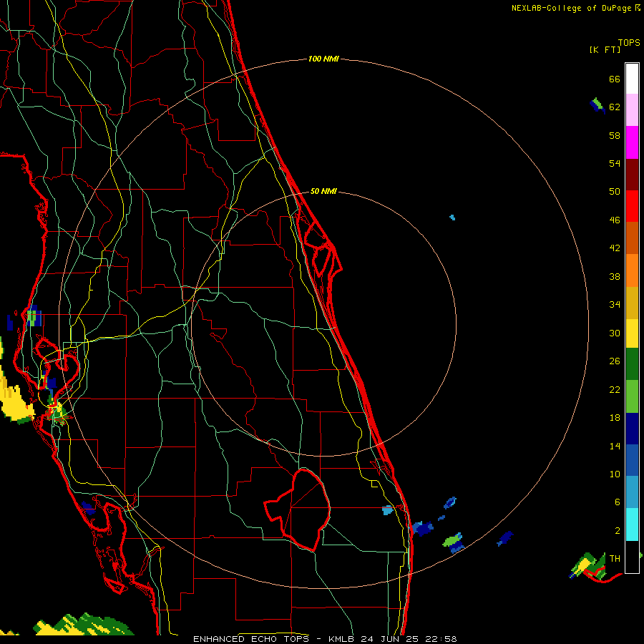
Task: Click the legend value 26
Action: click(615, 361)
